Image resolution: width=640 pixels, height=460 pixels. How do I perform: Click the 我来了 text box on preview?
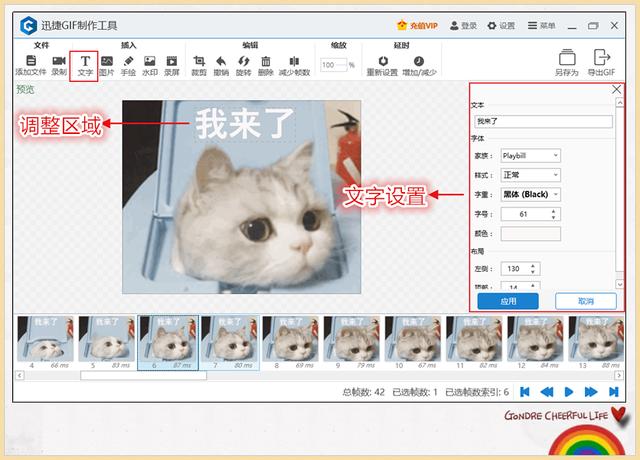point(245,124)
